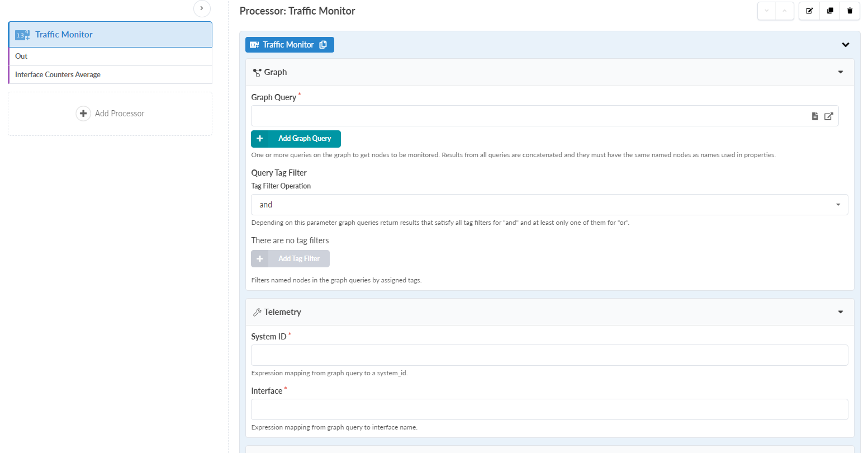
Task: Focus the Interface expression input
Action: [x=549, y=409]
